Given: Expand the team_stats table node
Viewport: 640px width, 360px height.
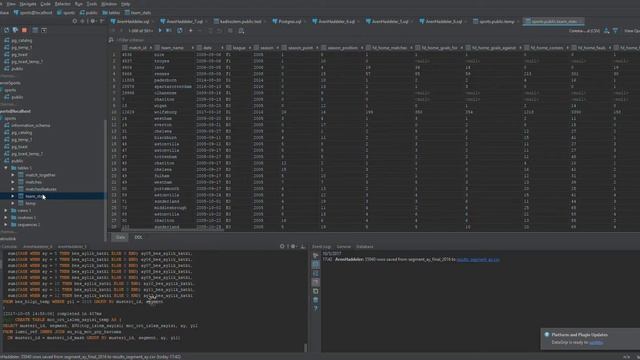Looking at the screenshot, I should coord(13,196).
